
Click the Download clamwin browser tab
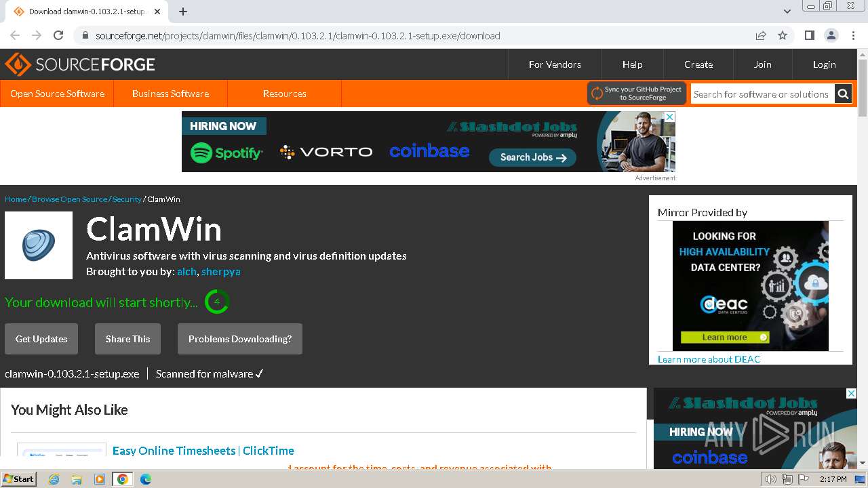point(88,12)
